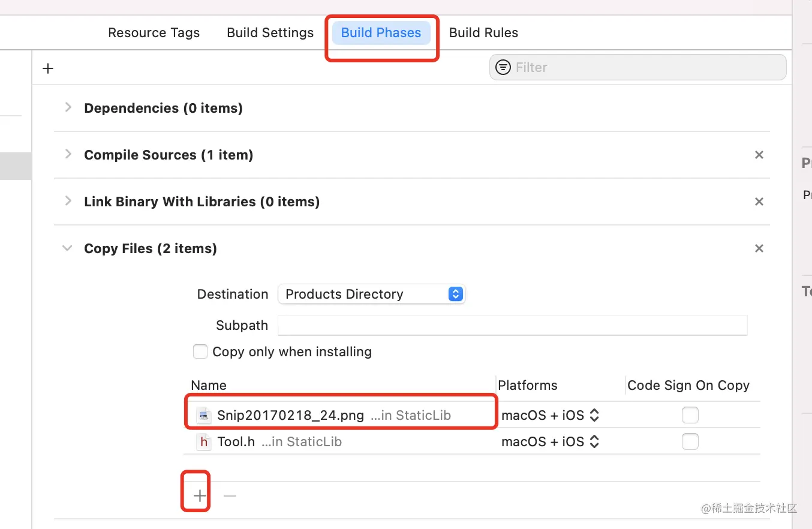Change platforms for Snip20170218_24.png
The image size is (812, 529).
coord(550,415)
